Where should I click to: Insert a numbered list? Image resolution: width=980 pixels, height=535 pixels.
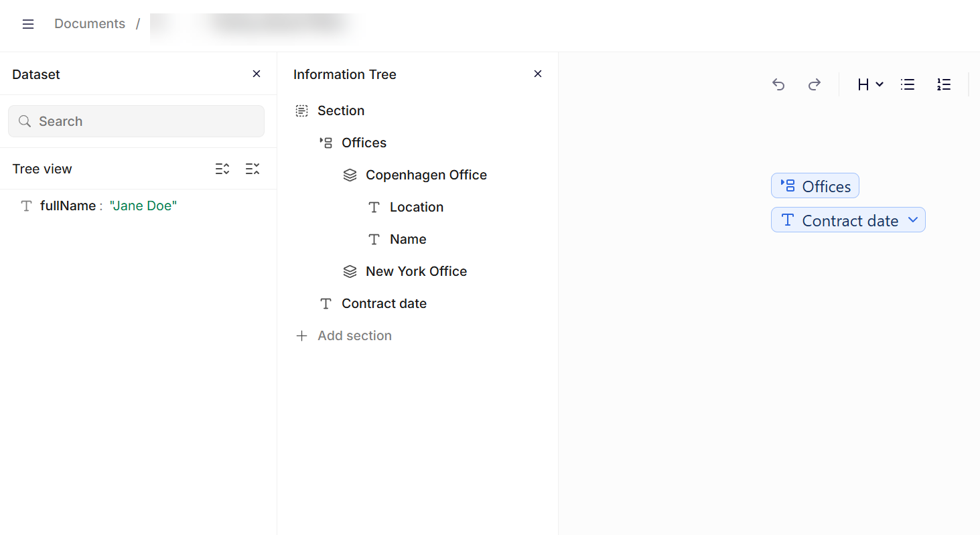coord(944,84)
